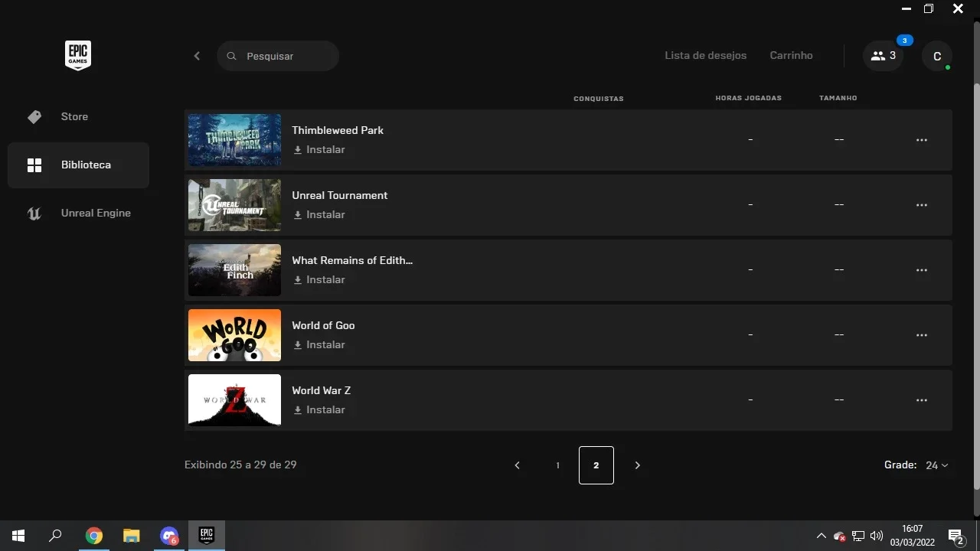Install World War Z
The width and height of the screenshot is (980, 551).
tap(319, 410)
